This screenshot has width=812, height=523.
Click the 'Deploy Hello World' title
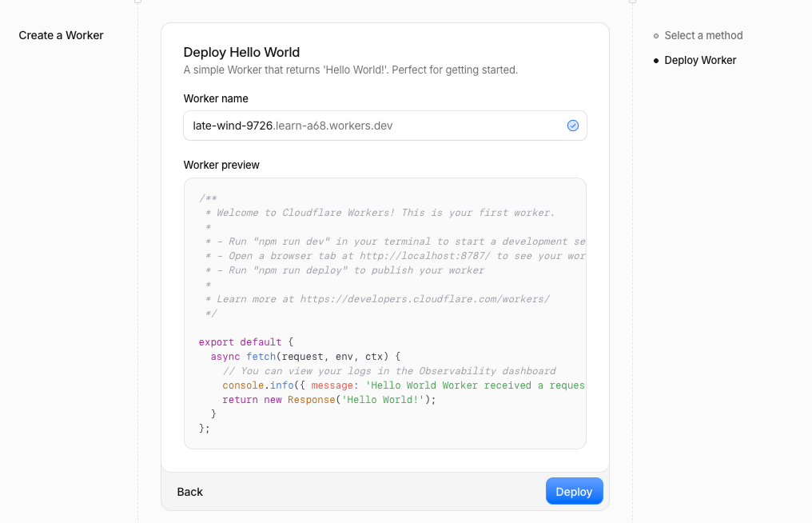241,52
